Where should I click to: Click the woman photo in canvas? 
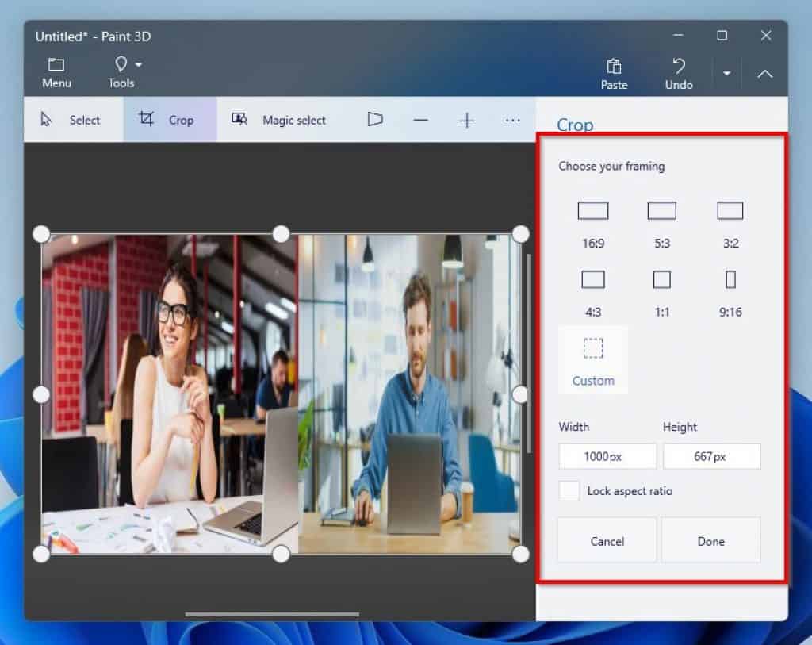tap(170, 394)
